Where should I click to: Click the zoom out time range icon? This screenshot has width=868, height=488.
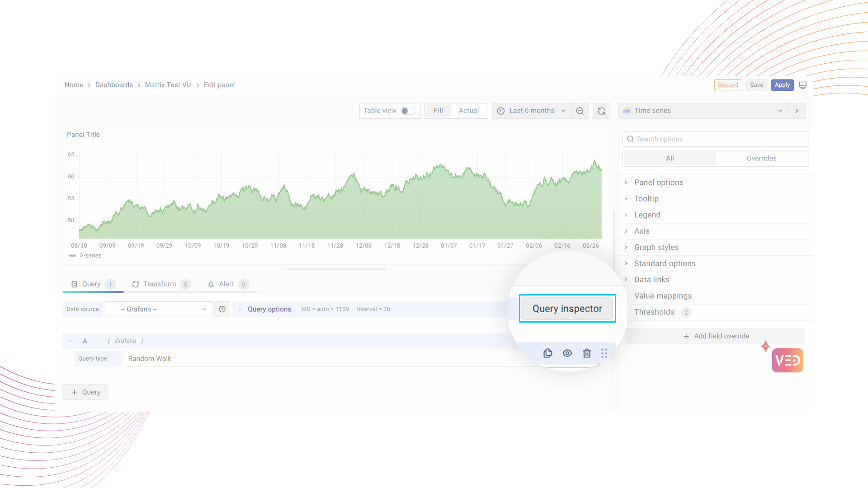580,111
